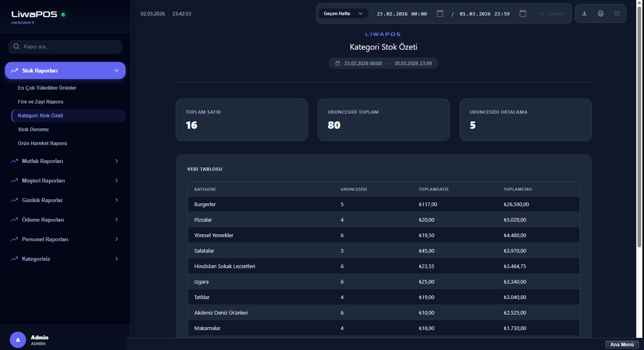
Task: Click the print report icon
Action: [x=600, y=13]
